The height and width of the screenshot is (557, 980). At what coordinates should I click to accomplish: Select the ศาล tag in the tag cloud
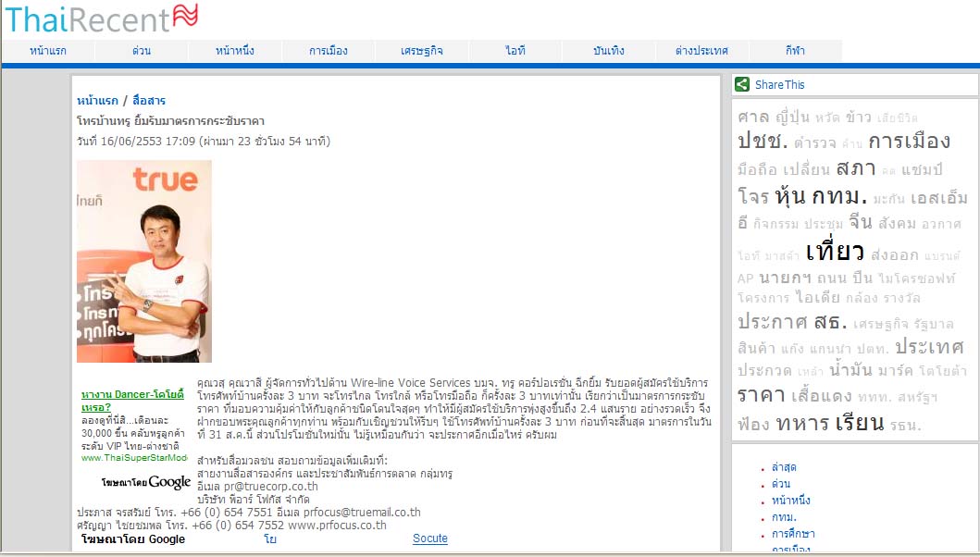tap(753, 117)
